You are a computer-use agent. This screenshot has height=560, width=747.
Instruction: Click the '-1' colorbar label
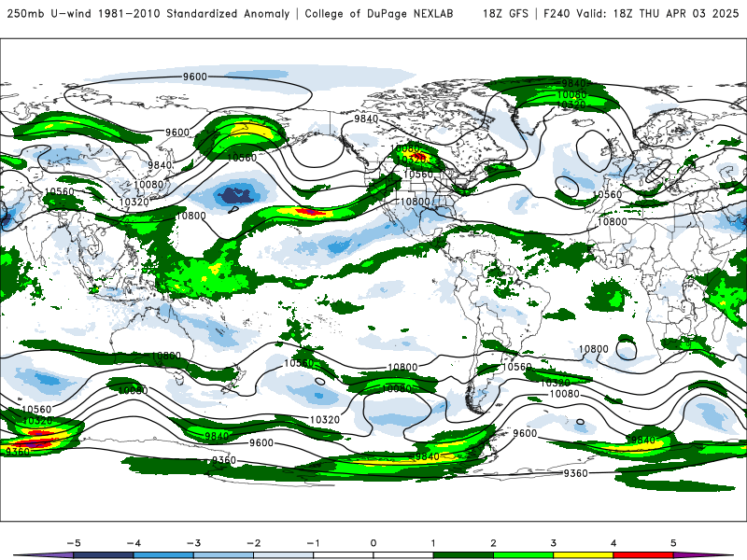(x=314, y=543)
